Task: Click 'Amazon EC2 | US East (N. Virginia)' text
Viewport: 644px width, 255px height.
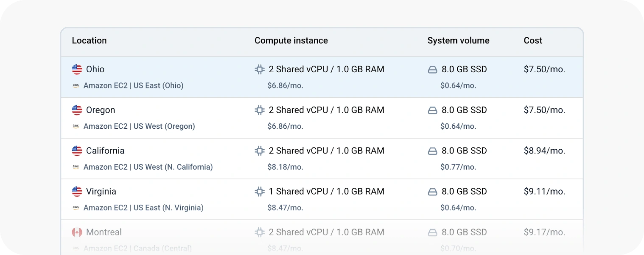Action: [143, 208]
